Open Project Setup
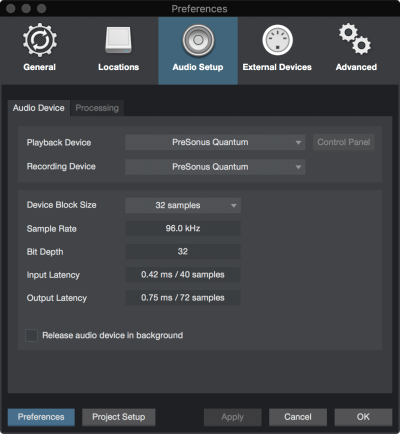 click(119, 417)
